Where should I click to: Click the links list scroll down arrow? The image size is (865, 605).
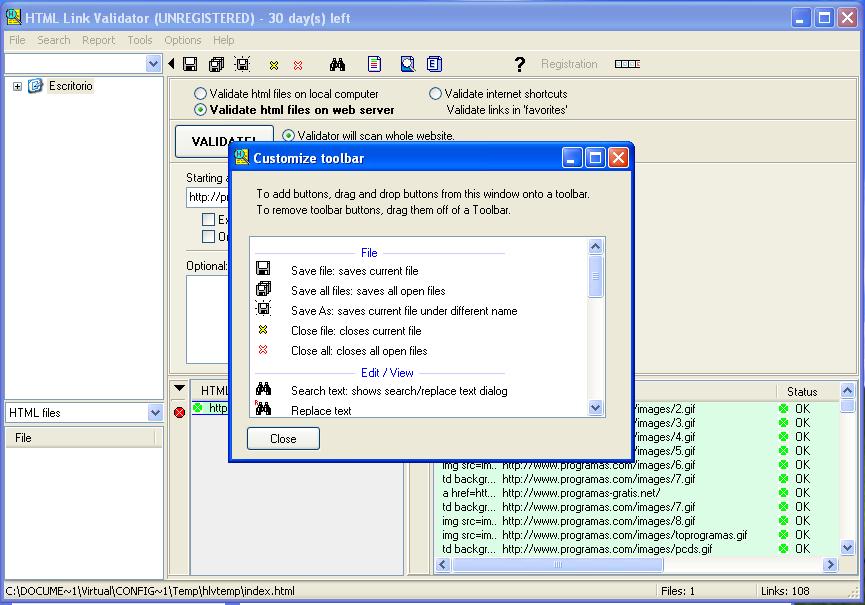click(847, 548)
